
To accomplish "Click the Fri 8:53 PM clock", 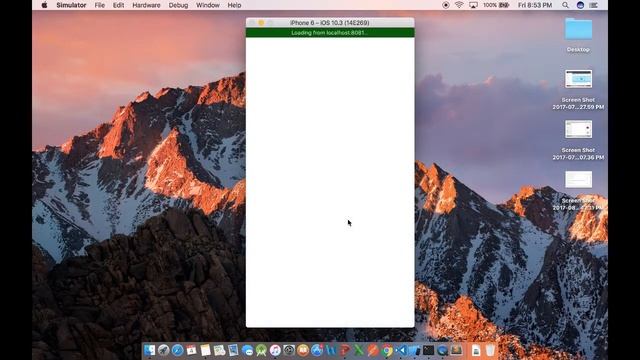I will (x=535, y=5).
